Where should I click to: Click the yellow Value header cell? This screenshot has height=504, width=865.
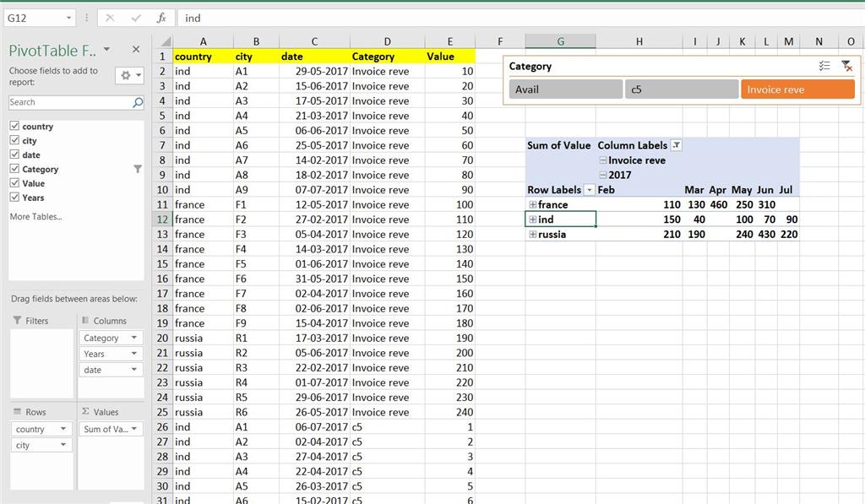tap(450, 57)
